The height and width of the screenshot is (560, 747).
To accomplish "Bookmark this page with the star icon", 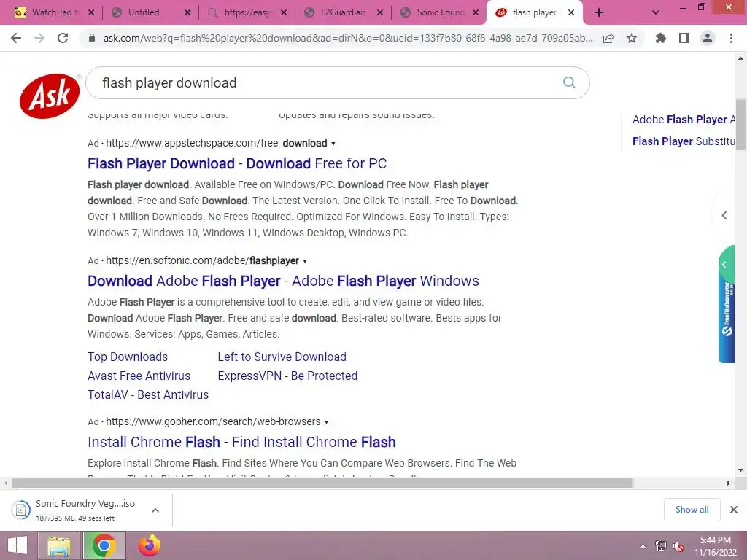I will click(x=632, y=38).
